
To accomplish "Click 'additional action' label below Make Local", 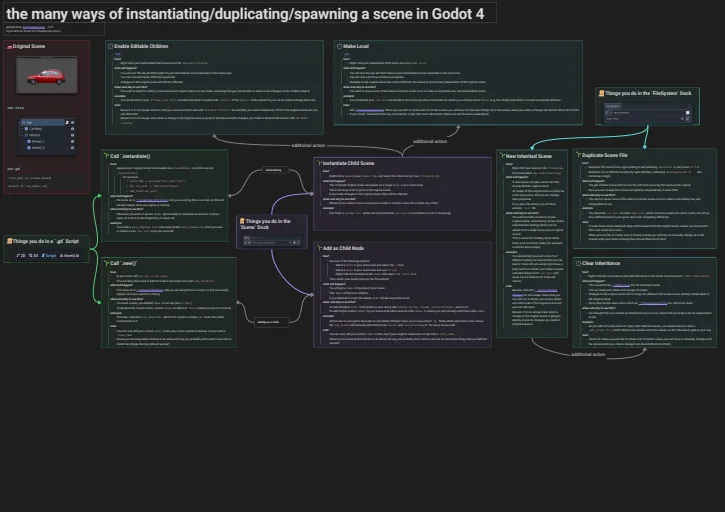I will point(430,142).
